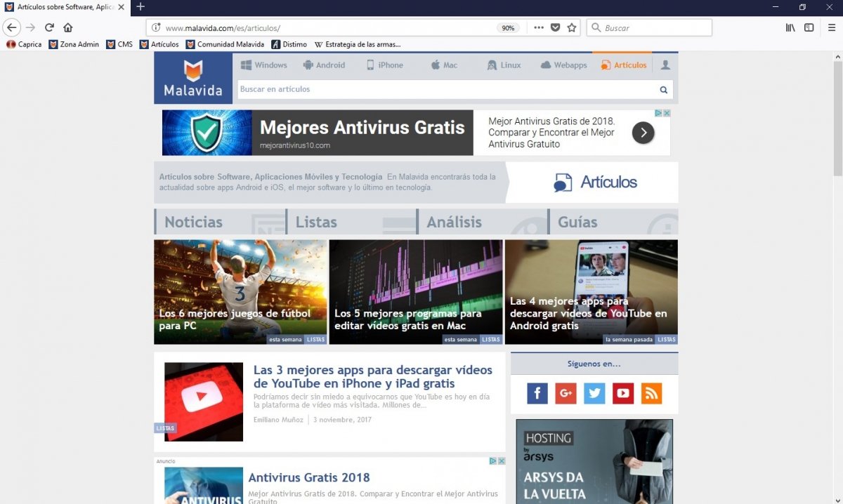This screenshot has width=843, height=504.
Task: Open Malavida's Google+ page icon
Action: pos(566,393)
